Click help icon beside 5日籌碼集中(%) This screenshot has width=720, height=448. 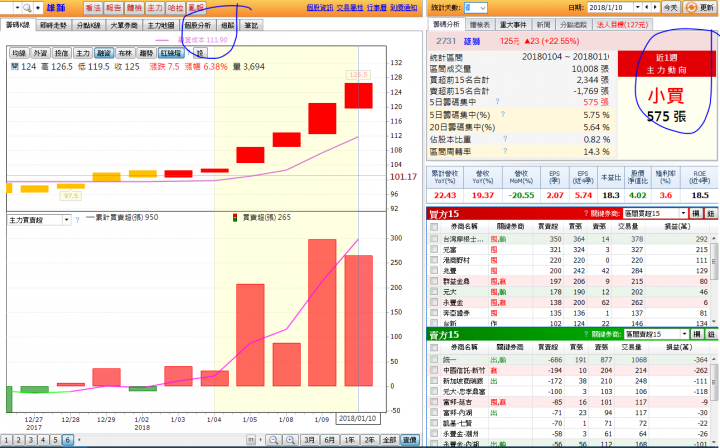coord(503,114)
